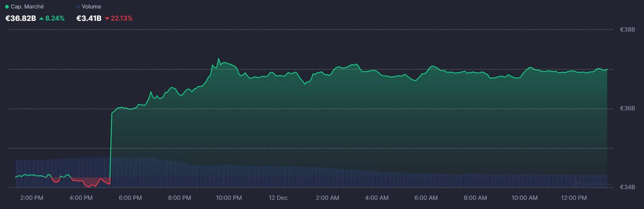This screenshot has height=209, width=644.
Task: Toggle the Volume series legend
Action: click(89, 6)
